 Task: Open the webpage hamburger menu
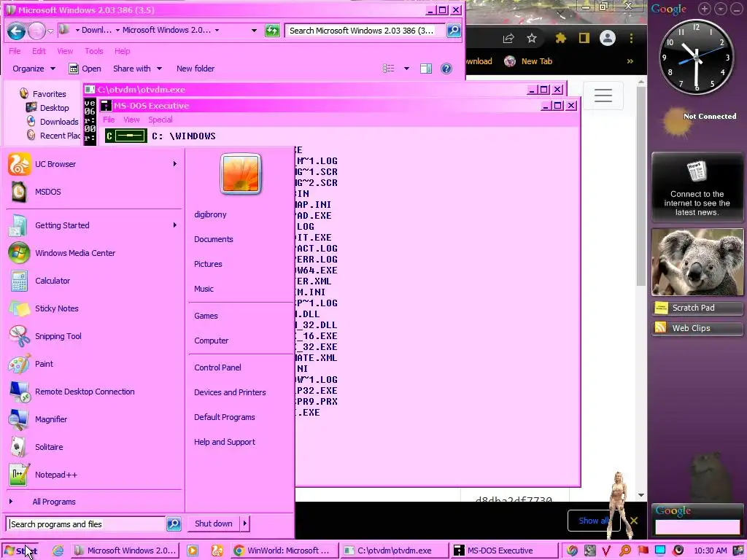point(603,96)
